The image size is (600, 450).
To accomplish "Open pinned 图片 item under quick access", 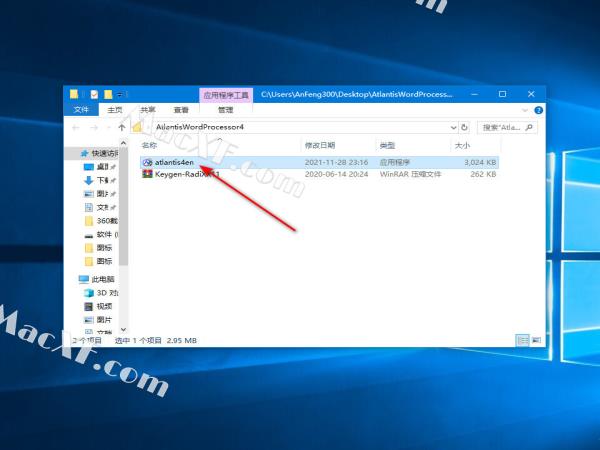I will pos(102,194).
